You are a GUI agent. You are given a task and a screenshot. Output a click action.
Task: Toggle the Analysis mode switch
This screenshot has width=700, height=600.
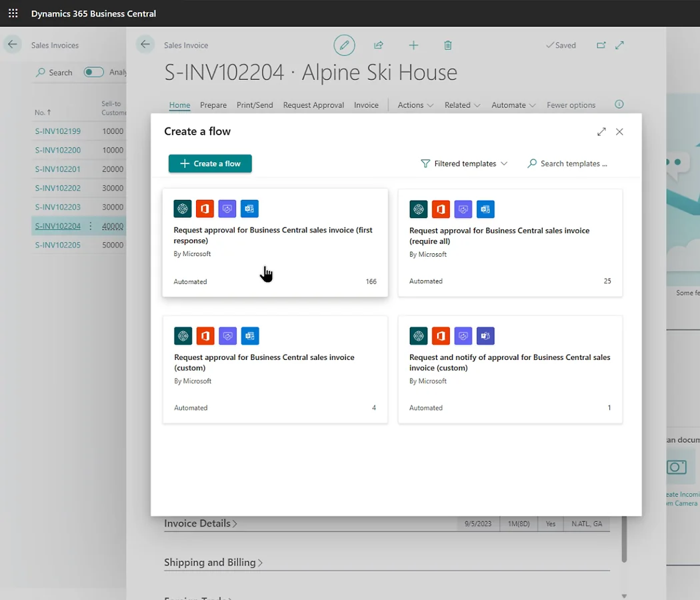click(94, 72)
